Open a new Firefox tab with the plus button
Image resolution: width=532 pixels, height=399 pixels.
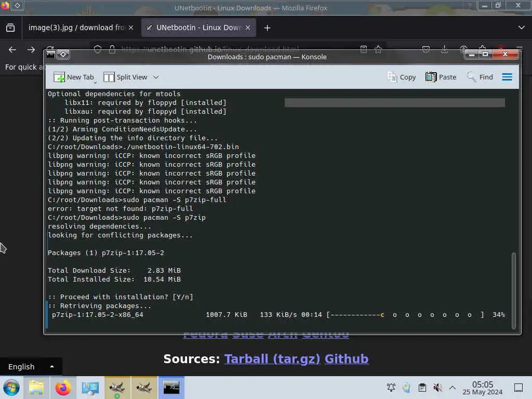tap(267, 28)
